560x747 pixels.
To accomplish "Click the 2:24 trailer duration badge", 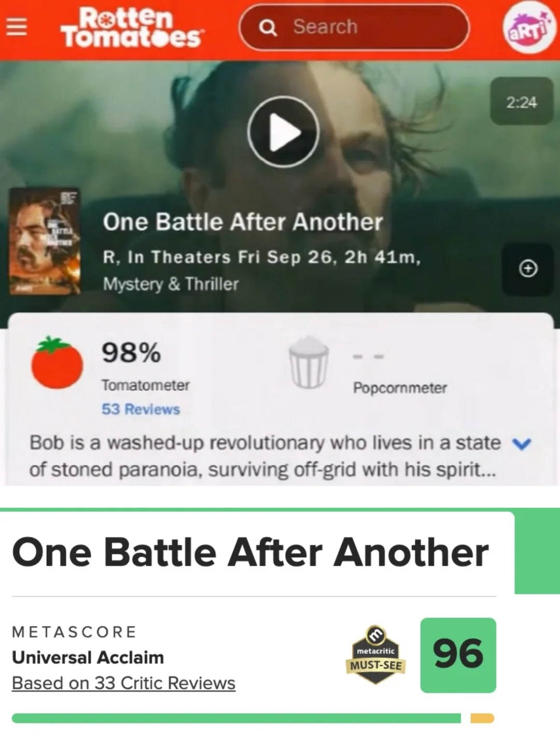I will (522, 102).
